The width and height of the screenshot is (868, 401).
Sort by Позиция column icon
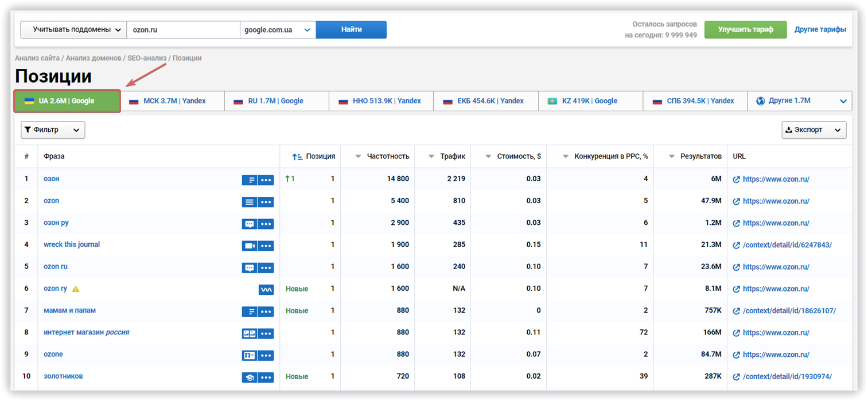pyautogui.click(x=297, y=157)
